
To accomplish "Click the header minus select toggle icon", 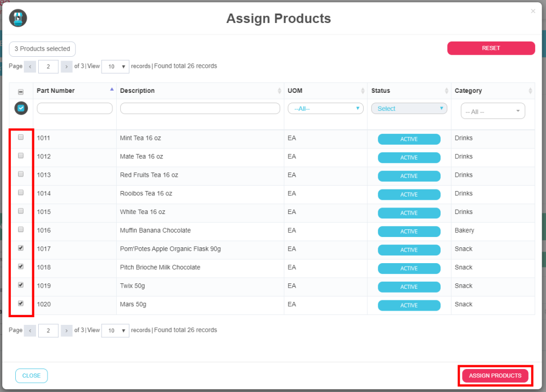I will [x=21, y=92].
